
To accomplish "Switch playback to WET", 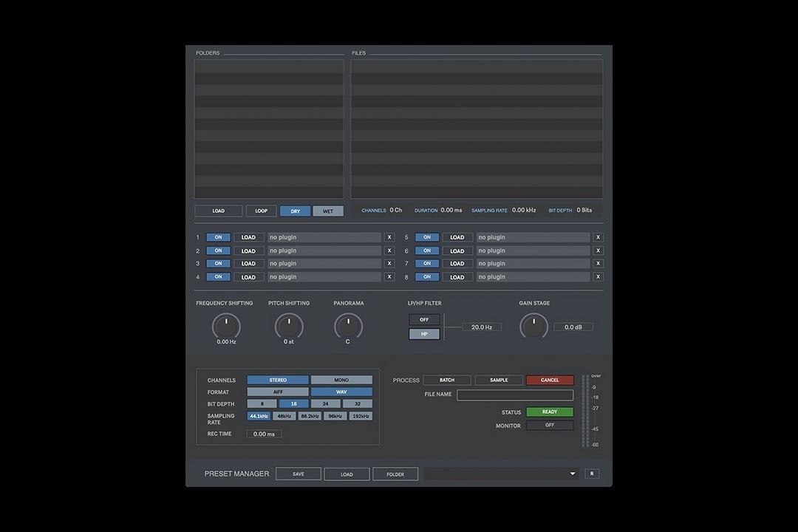I will coord(328,211).
